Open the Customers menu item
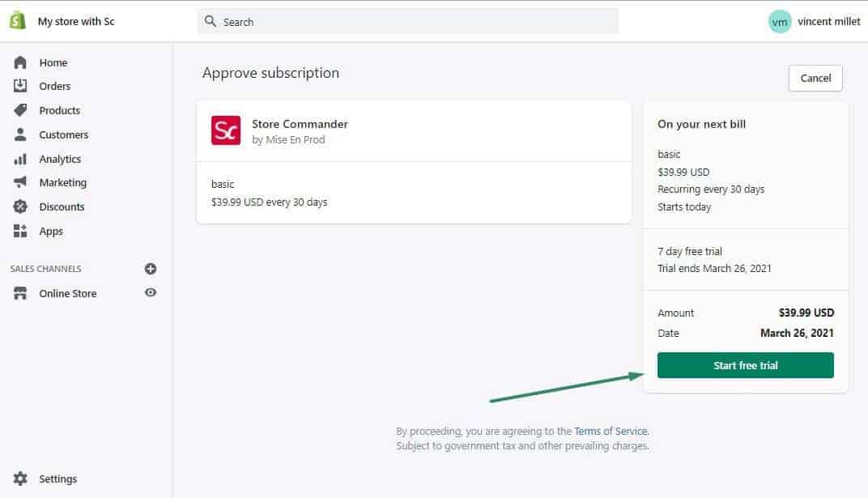The height and width of the screenshot is (498, 868). [64, 134]
